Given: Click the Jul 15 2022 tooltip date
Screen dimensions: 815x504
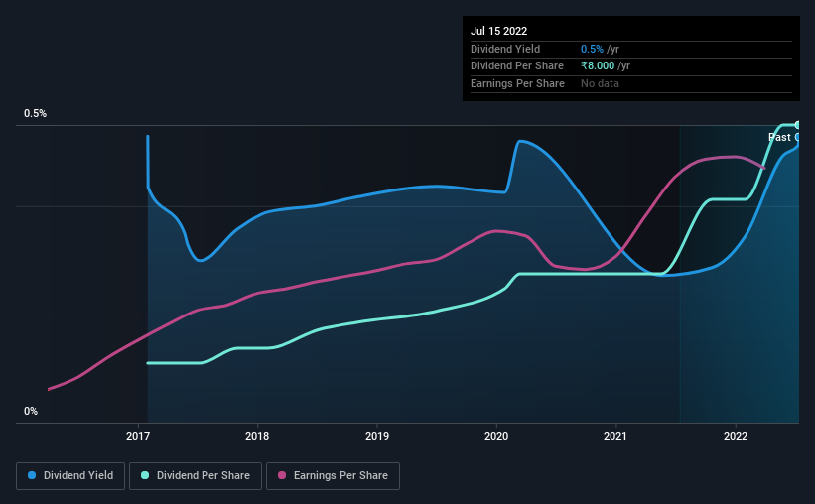Looking at the screenshot, I should click(499, 31).
